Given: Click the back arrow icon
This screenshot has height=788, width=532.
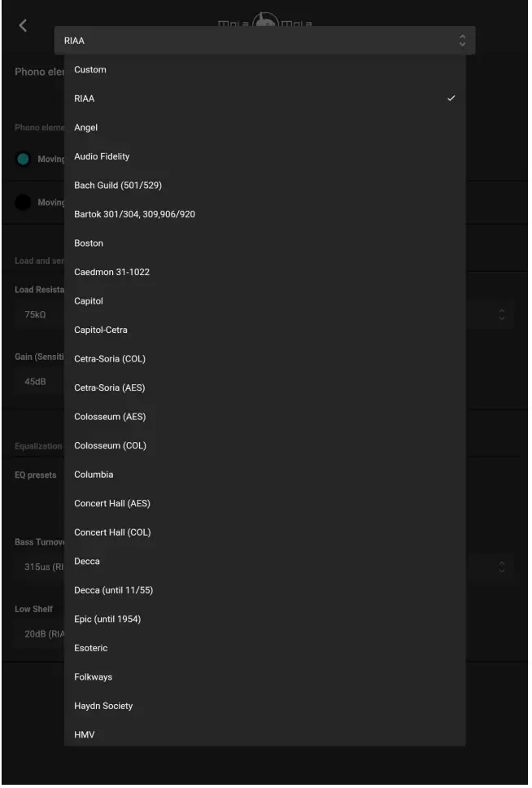Looking at the screenshot, I should click(x=23, y=25).
